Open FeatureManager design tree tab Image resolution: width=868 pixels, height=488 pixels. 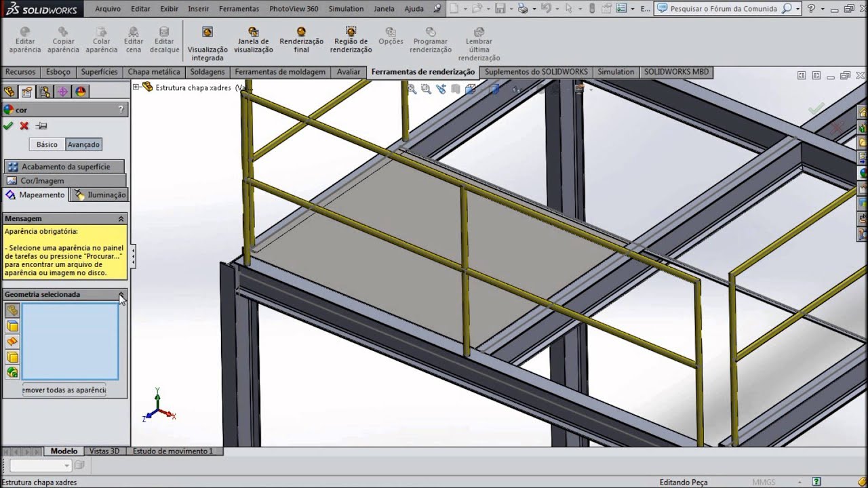[x=9, y=92]
